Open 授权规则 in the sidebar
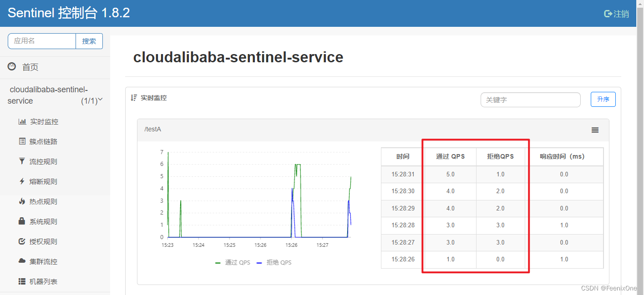Viewport: 644px width, 295px height. (x=44, y=242)
